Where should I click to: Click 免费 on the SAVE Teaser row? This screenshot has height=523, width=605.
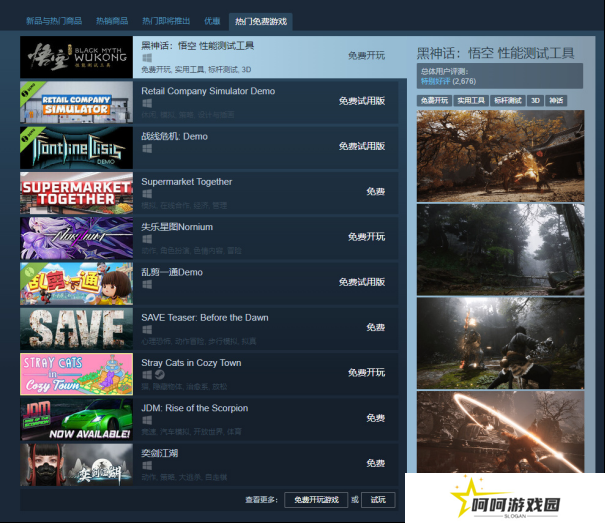[x=376, y=327]
